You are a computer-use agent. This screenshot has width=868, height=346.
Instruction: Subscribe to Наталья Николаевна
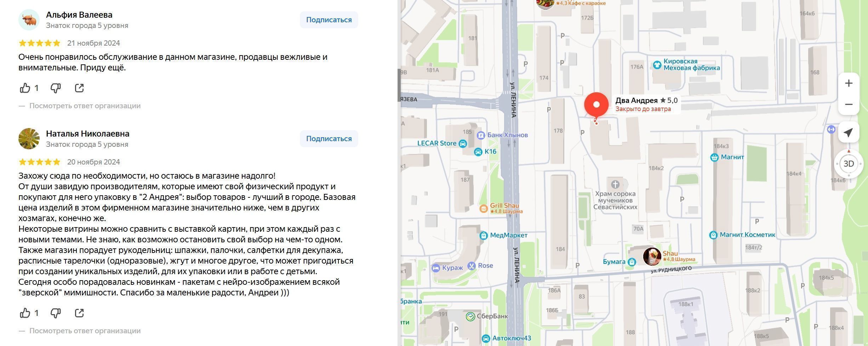(329, 139)
